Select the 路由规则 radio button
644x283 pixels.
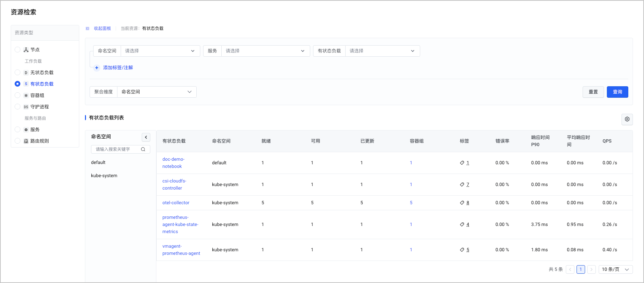(x=17, y=141)
